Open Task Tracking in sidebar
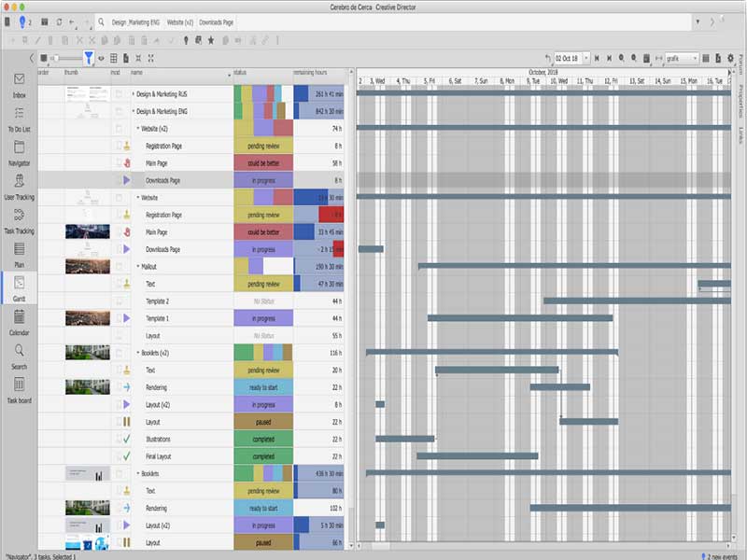This screenshot has width=747, height=560. pyautogui.click(x=19, y=221)
